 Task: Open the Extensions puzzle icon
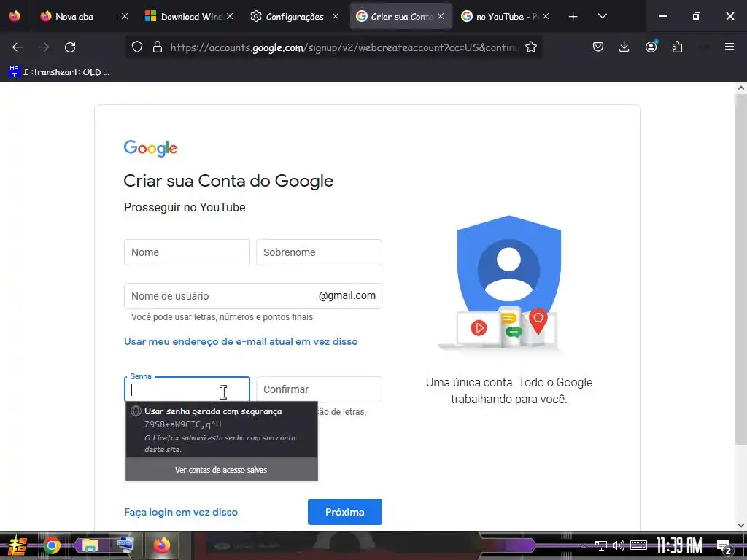(677, 47)
